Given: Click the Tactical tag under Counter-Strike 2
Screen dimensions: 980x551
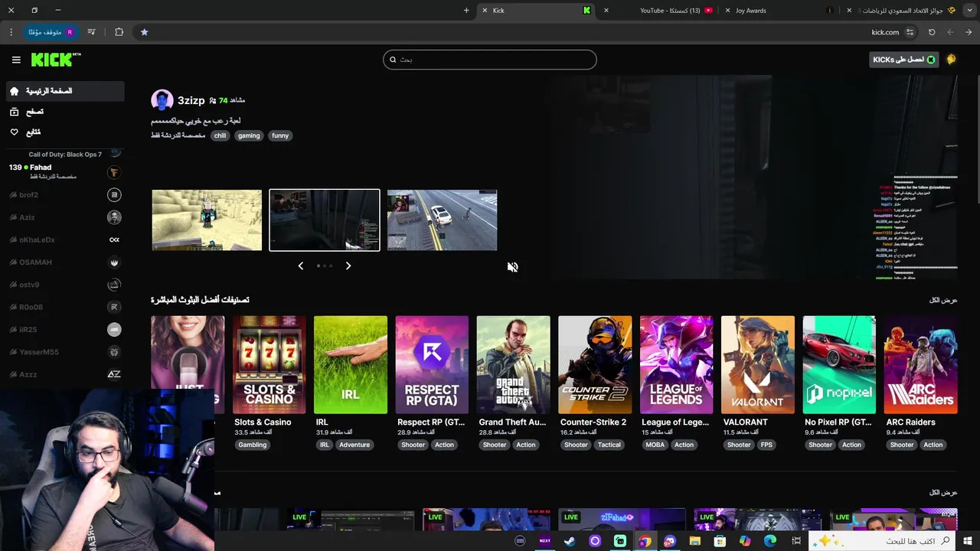Looking at the screenshot, I should (x=609, y=445).
